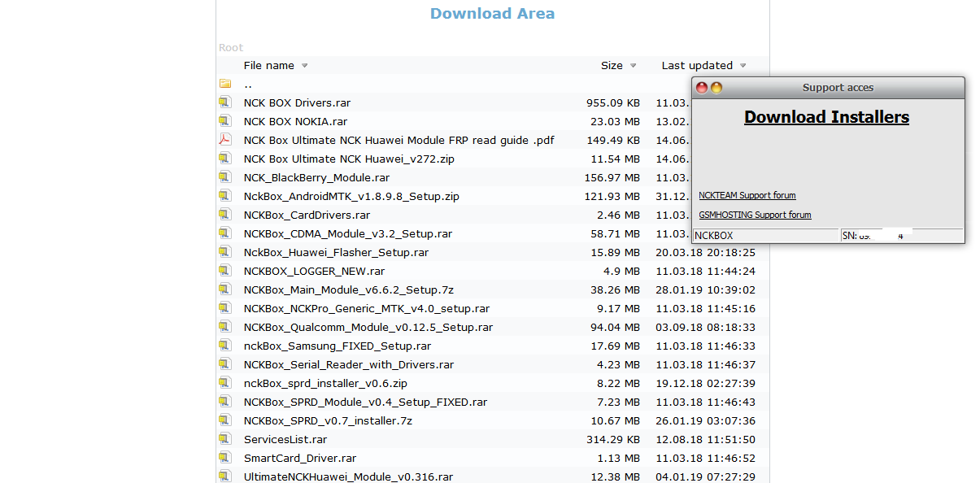Open the parent directory '..' entry

tap(248, 85)
